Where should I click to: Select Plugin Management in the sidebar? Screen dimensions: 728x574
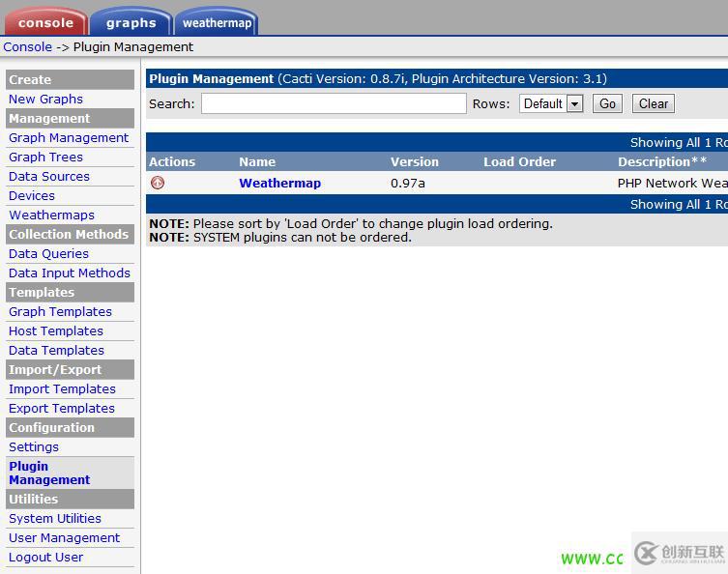[x=49, y=473]
